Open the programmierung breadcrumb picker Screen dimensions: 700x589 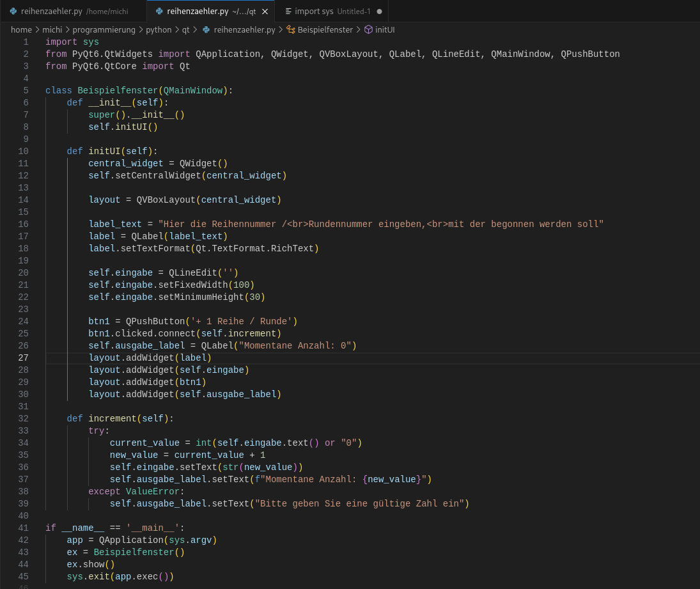pyautogui.click(x=104, y=29)
